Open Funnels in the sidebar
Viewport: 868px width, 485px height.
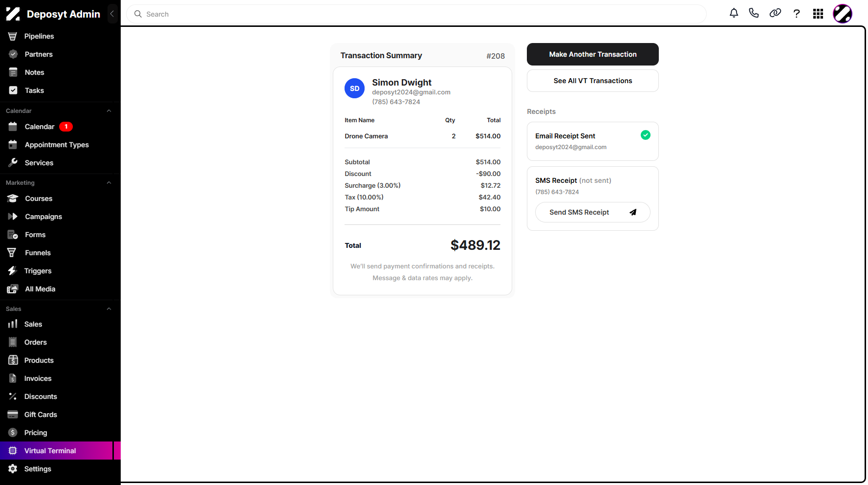tap(56, 253)
